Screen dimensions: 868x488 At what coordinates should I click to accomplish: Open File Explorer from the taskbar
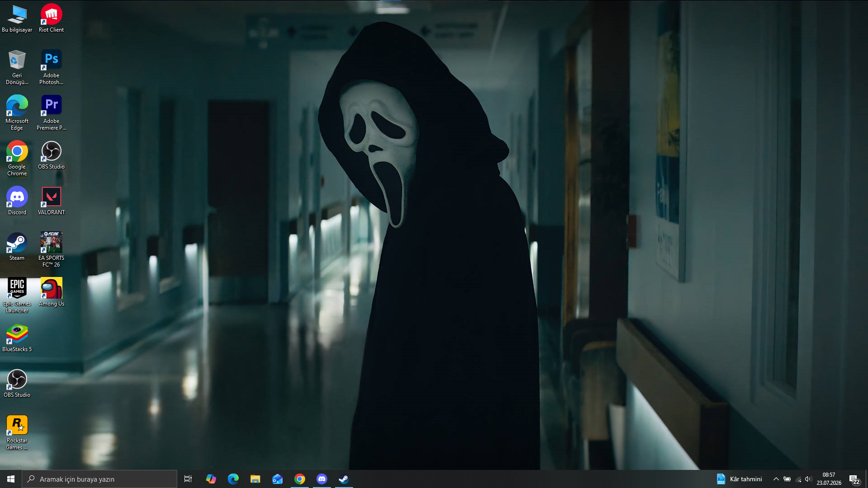(255, 479)
